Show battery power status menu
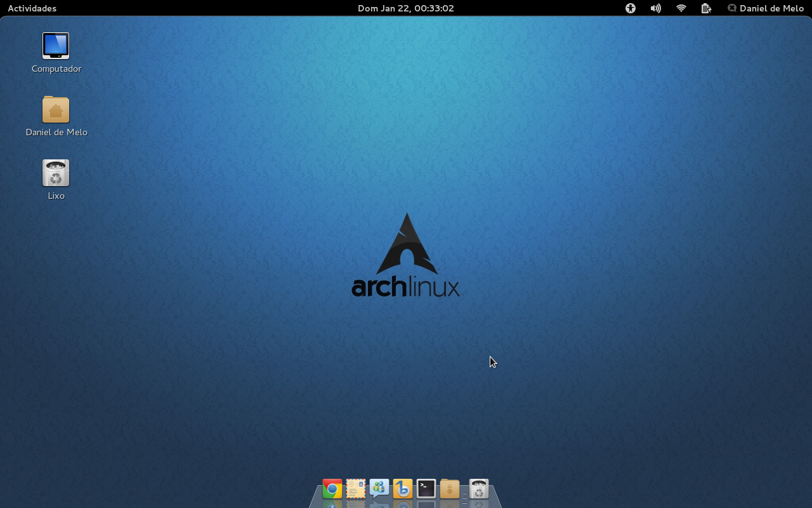 tap(706, 8)
